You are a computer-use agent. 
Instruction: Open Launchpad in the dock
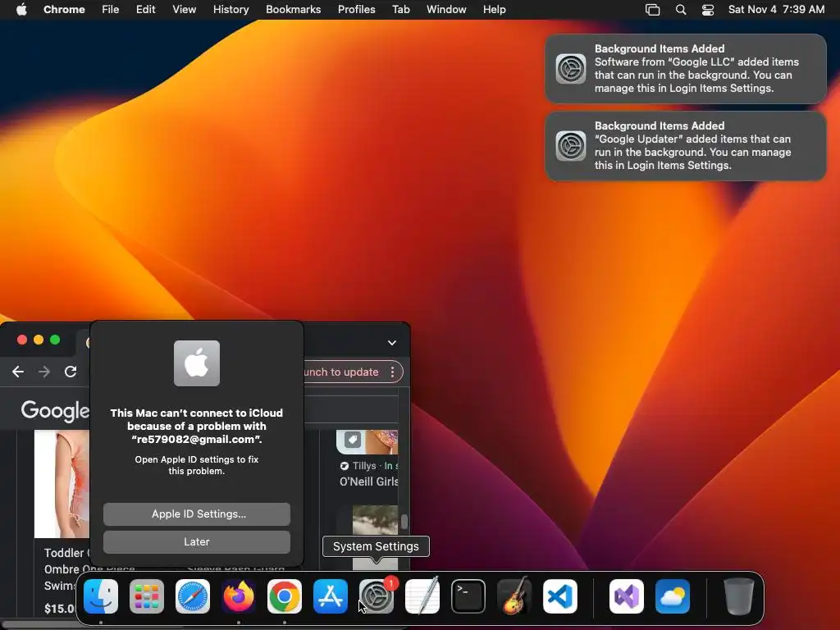coord(147,596)
